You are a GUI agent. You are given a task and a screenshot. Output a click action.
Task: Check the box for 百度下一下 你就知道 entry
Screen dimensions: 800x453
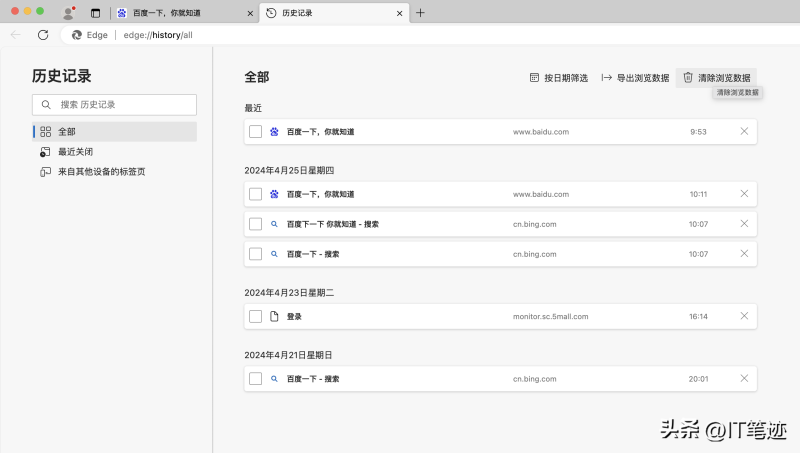(256, 224)
